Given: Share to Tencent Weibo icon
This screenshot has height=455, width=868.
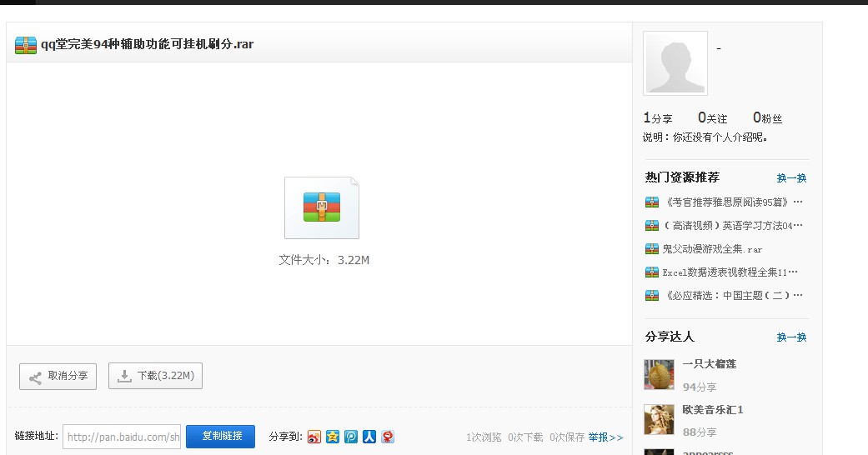Looking at the screenshot, I should click(351, 437).
